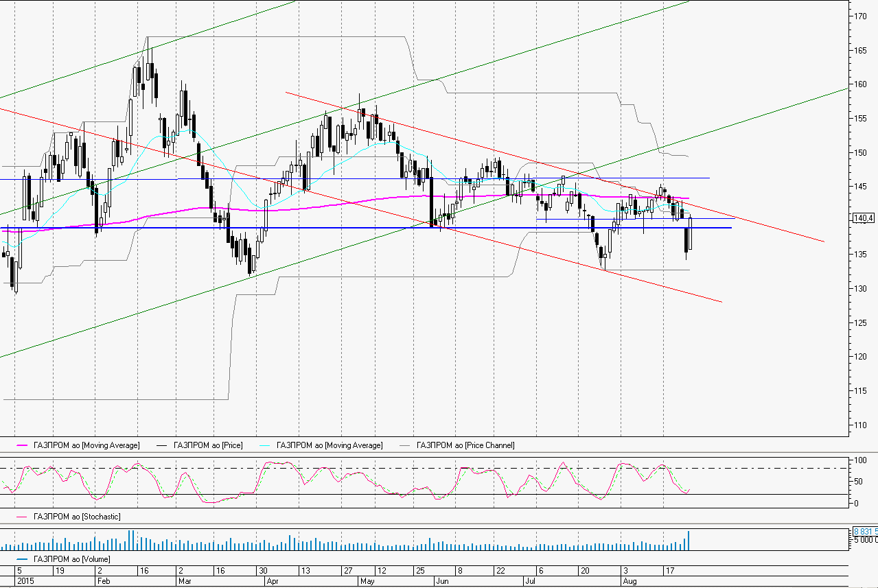Select the ГАЗПРОМ ao [Volume] label
Image resolution: width=878 pixels, height=588 pixels.
(x=71, y=559)
